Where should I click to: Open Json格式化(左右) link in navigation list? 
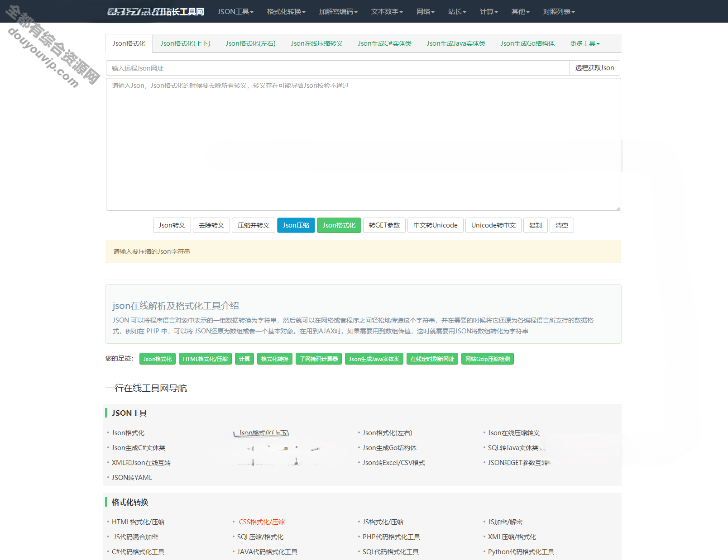[x=388, y=433]
